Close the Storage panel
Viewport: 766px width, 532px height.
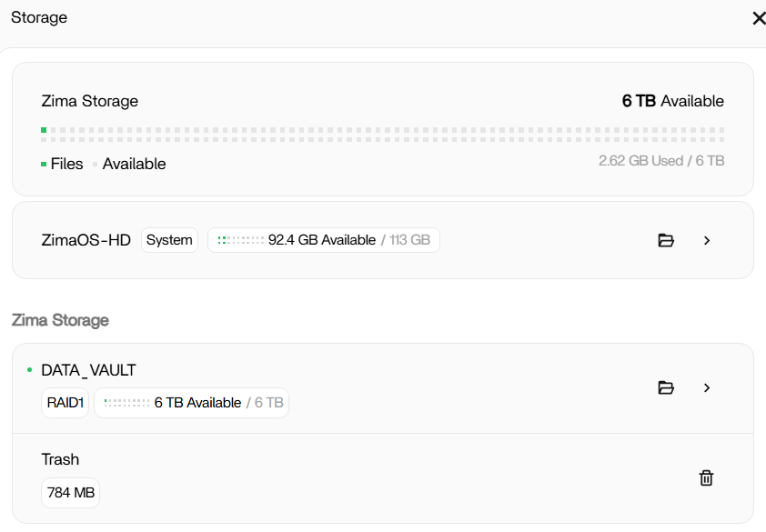tap(758, 18)
